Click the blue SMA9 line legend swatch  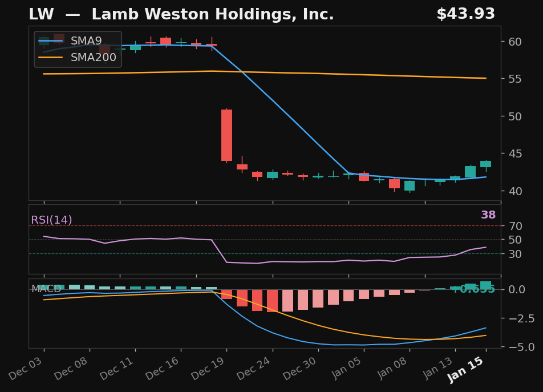(51, 41)
